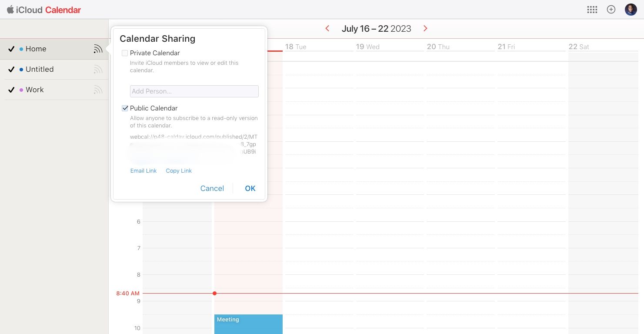Cancel the Calendar Sharing dialog
Screen dimensions: 644x334
click(212, 188)
